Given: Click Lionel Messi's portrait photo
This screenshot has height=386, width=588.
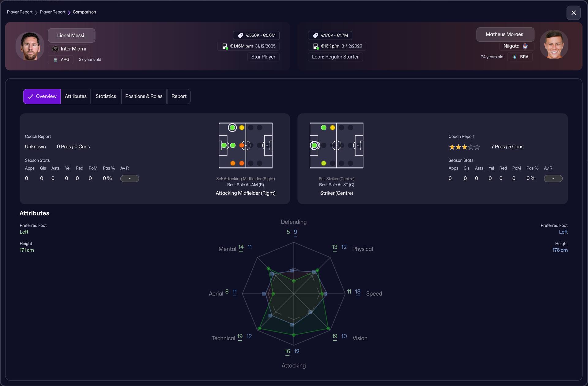Looking at the screenshot, I should [x=30, y=46].
